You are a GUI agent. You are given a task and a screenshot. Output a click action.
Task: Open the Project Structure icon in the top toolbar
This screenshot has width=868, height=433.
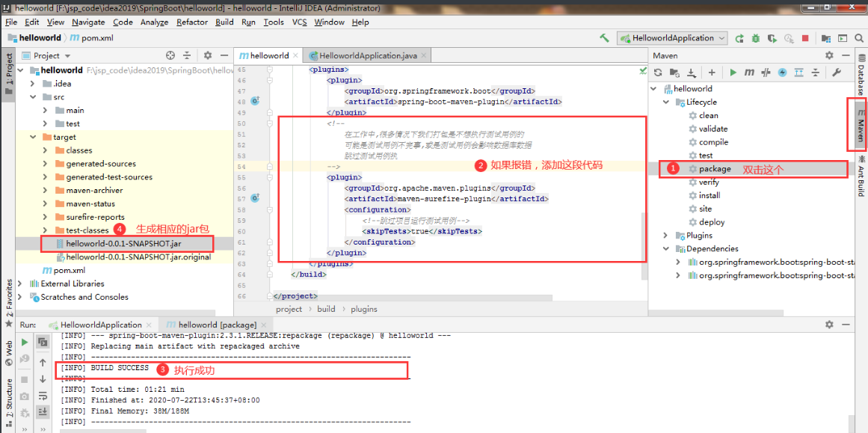point(826,38)
